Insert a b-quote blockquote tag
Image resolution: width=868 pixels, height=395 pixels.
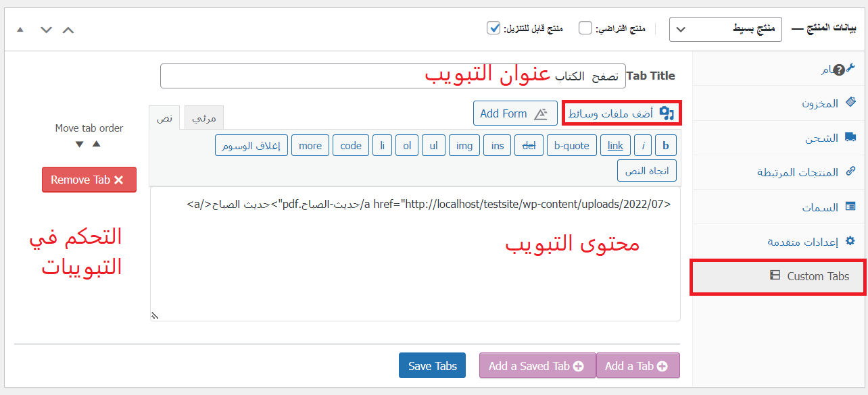point(571,145)
